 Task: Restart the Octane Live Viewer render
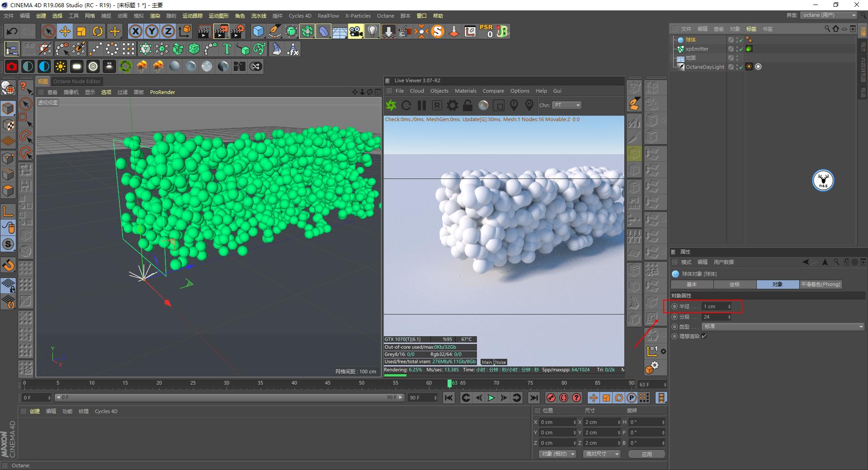406,105
